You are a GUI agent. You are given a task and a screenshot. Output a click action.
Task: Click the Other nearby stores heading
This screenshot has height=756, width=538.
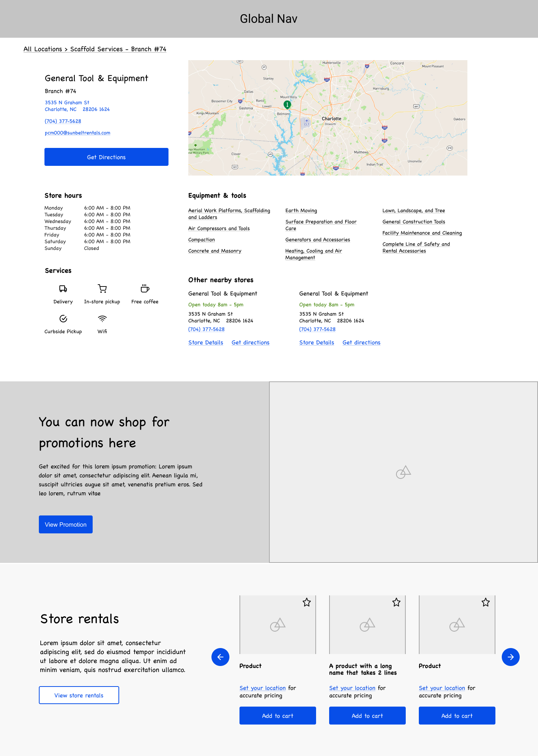(x=221, y=280)
